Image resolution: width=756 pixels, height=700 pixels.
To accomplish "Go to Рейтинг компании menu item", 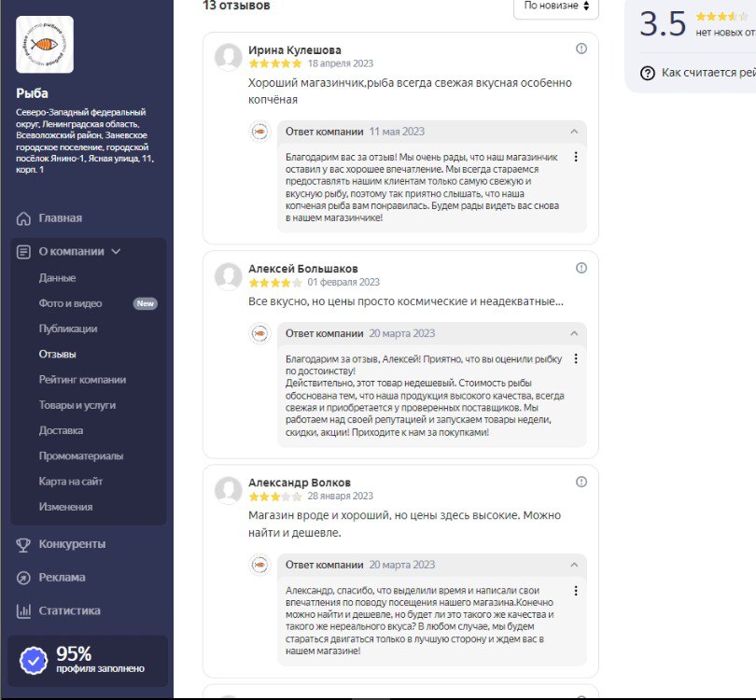I will [82, 380].
